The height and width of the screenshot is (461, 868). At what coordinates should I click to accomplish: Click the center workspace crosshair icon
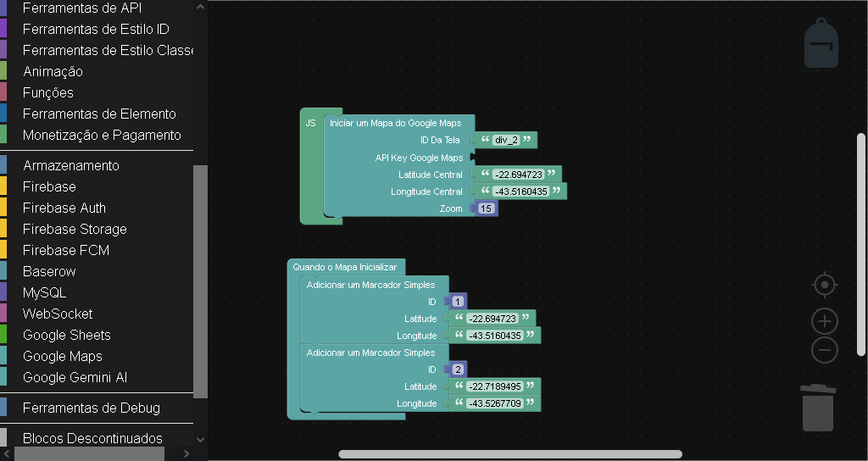tap(825, 285)
